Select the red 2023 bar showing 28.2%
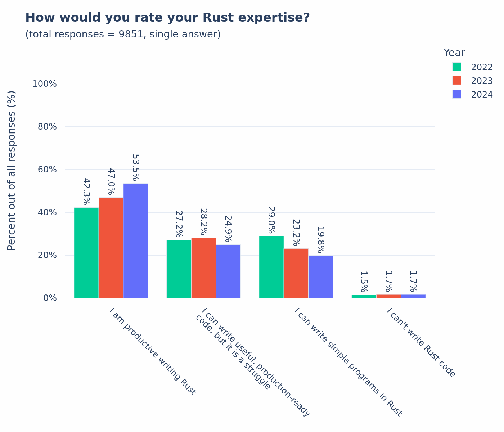504x432 pixels. 203,267
